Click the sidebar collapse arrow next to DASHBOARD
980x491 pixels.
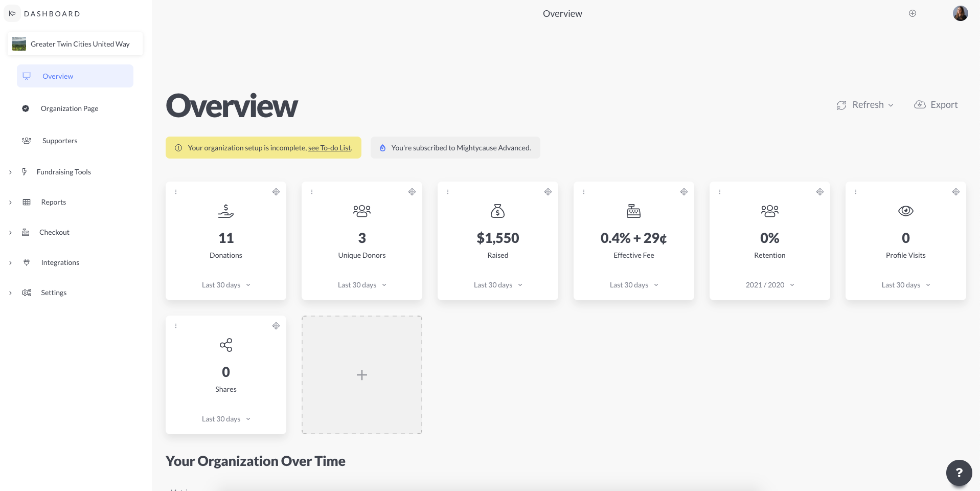(x=12, y=13)
